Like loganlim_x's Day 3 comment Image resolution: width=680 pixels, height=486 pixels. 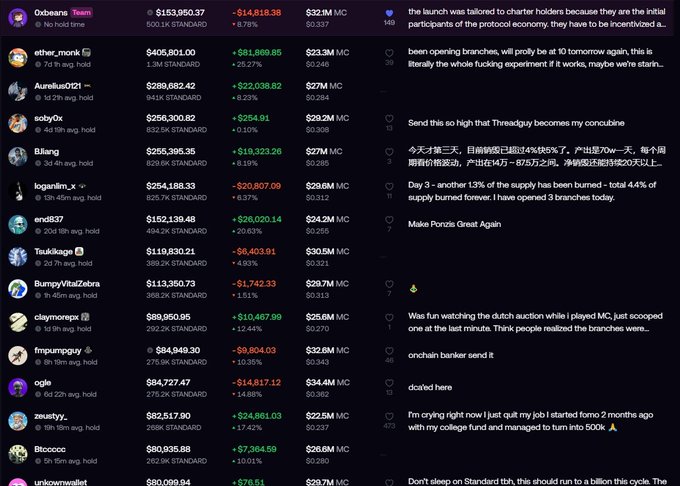(x=389, y=186)
